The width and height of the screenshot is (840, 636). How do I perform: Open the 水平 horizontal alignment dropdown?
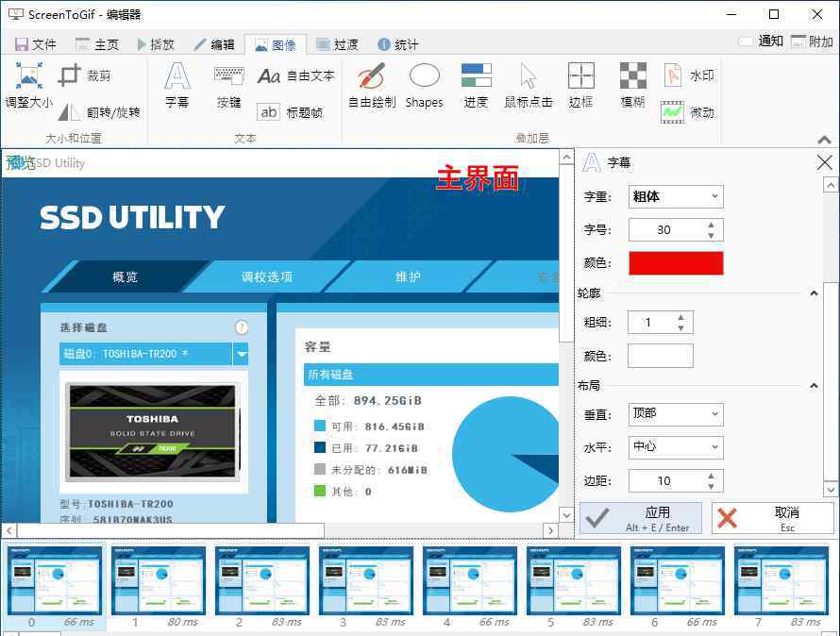(x=676, y=447)
